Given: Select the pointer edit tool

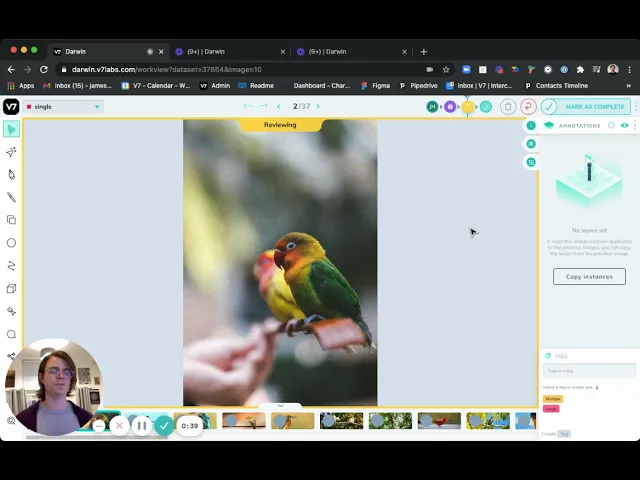Looking at the screenshot, I should pos(11,129).
